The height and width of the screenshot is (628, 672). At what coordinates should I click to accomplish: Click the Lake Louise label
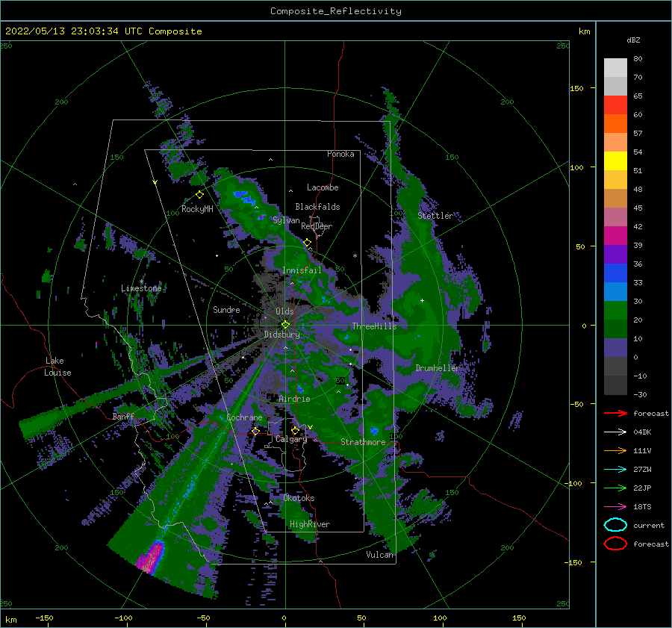click(57, 367)
